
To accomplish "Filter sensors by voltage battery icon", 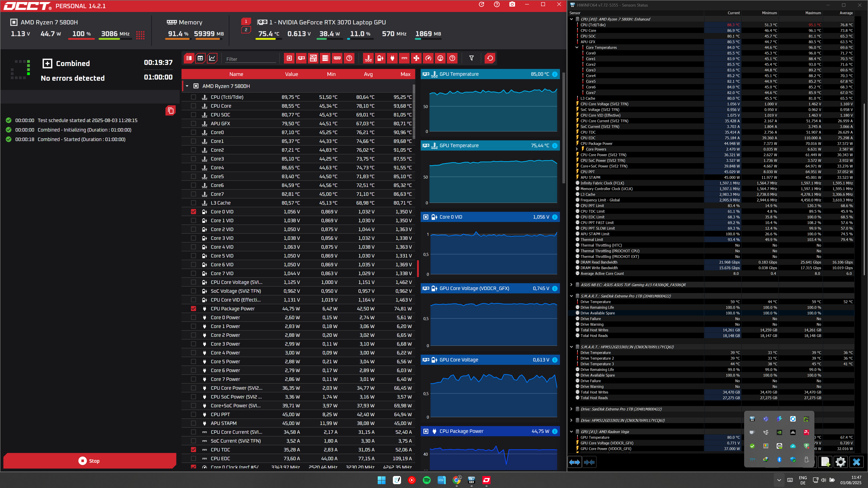I will [x=380, y=58].
